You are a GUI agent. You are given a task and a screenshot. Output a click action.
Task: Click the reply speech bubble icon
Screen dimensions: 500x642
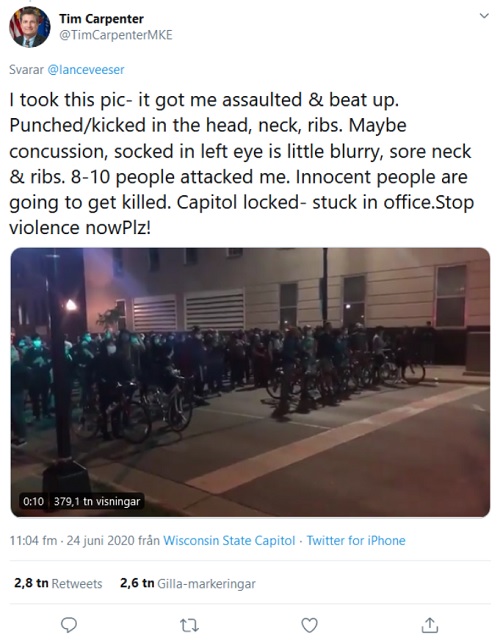pos(69,625)
